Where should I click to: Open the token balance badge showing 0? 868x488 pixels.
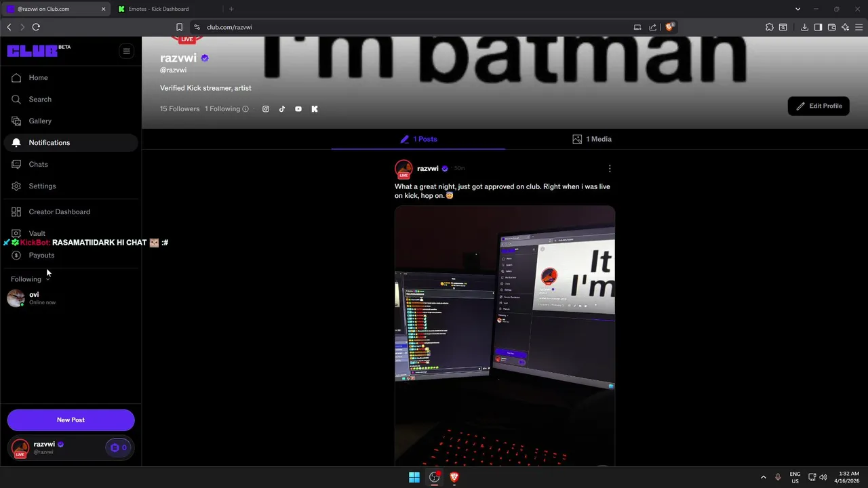pyautogui.click(x=118, y=448)
